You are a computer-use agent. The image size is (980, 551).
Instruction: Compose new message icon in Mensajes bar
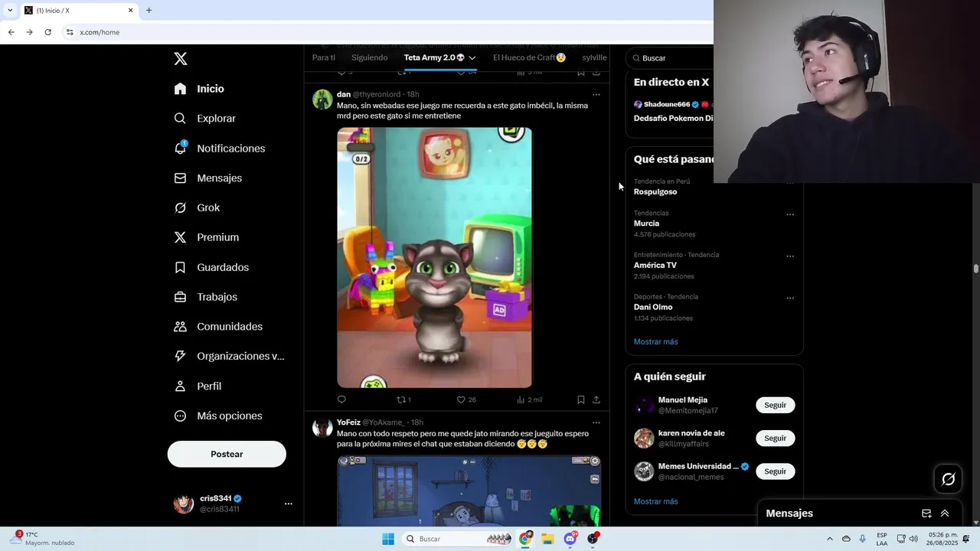pos(926,514)
